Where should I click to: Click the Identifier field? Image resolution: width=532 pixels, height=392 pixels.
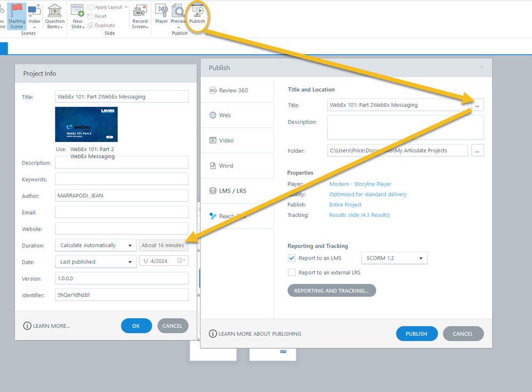(121, 295)
